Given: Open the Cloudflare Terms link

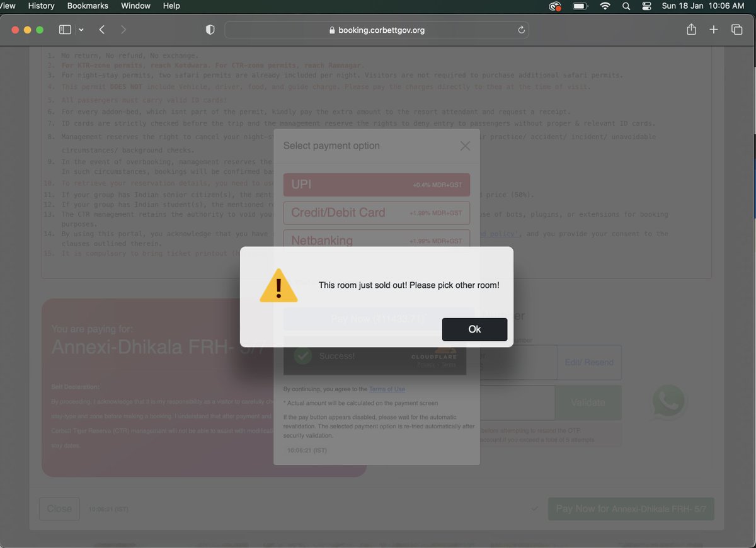Looking at the screenshot, I should pyautogui.click(x=449, y=365).
